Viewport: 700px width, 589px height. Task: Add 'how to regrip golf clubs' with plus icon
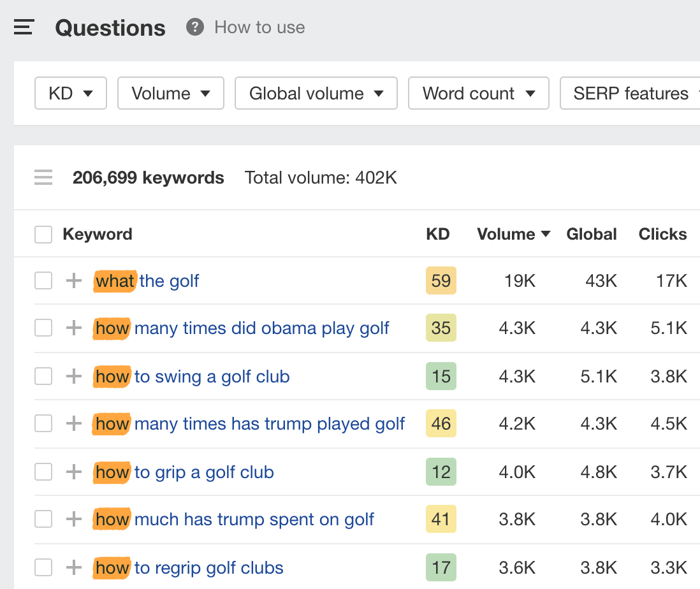pyautogui.click(x=74, y=567)
